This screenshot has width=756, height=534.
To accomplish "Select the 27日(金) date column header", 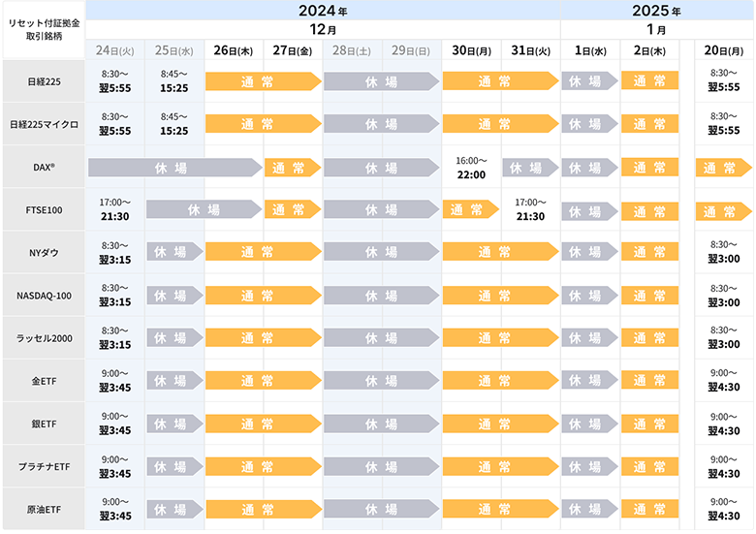I will coord(293,49).
